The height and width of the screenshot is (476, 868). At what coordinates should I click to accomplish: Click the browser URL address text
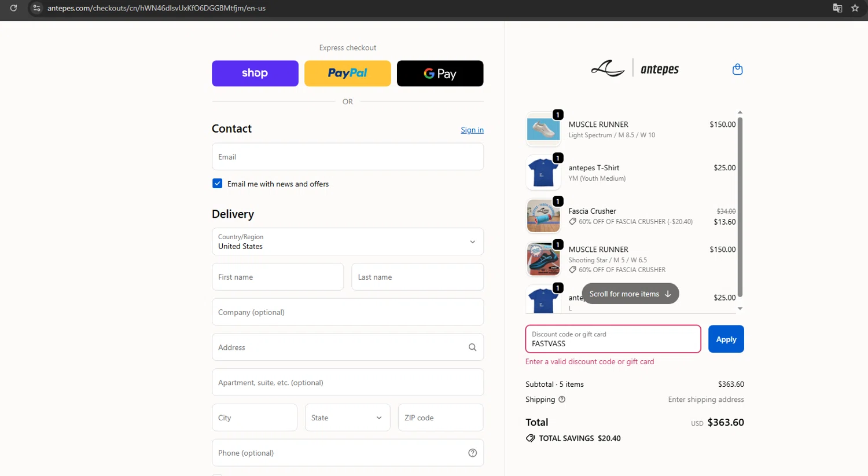pos(156,8)
